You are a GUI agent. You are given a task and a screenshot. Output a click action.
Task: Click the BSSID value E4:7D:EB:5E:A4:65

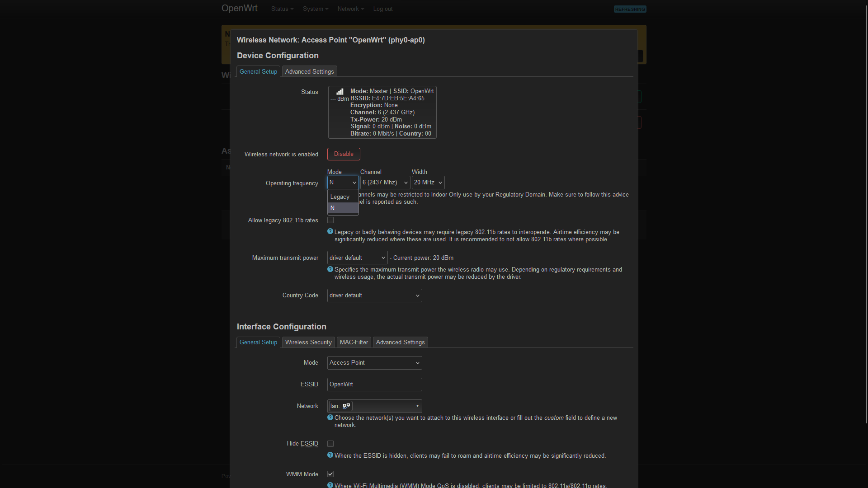[x=398, y=98]
